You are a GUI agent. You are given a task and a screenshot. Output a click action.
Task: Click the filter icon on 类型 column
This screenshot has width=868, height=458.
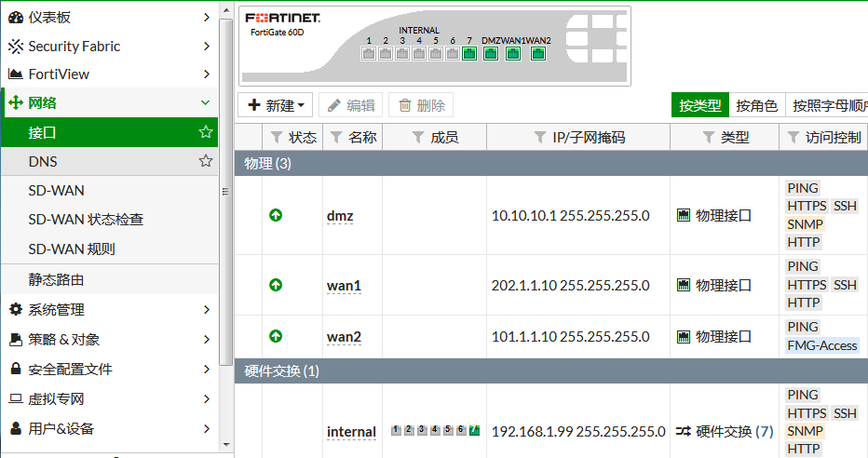point(708,138)
